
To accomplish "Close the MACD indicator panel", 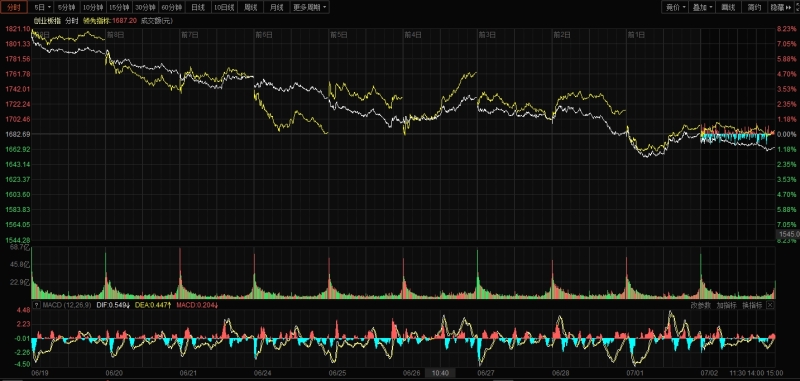I will 770,305.
